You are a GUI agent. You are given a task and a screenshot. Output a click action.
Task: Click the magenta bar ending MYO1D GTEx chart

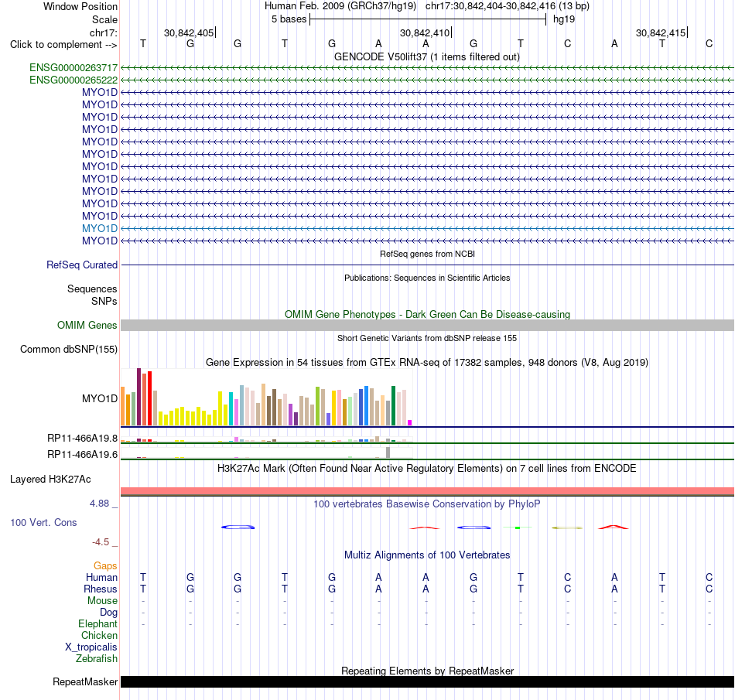click(410, 422)
